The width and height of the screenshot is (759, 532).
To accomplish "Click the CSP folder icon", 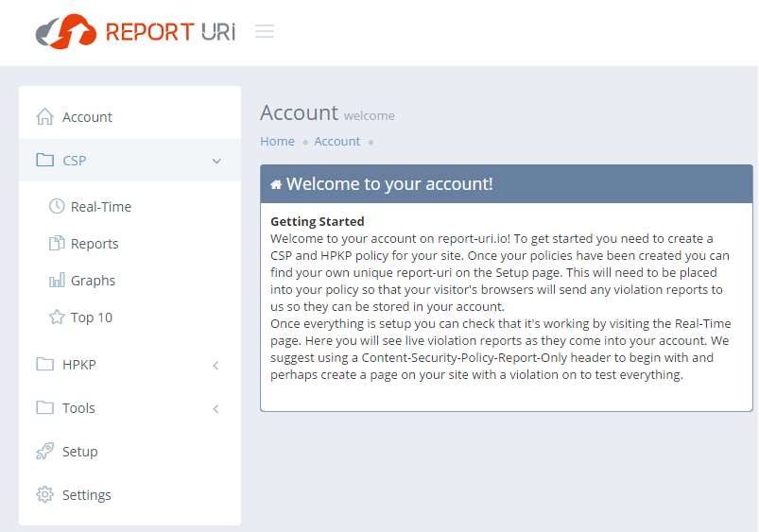I will click(45, 160).
